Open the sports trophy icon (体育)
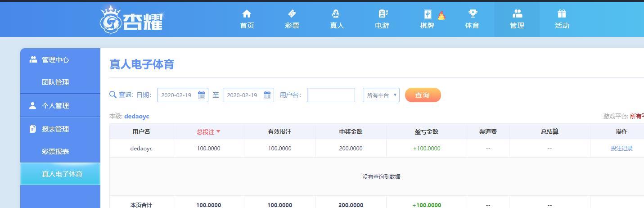Viewport: 644px width, 208px height. 472,14
